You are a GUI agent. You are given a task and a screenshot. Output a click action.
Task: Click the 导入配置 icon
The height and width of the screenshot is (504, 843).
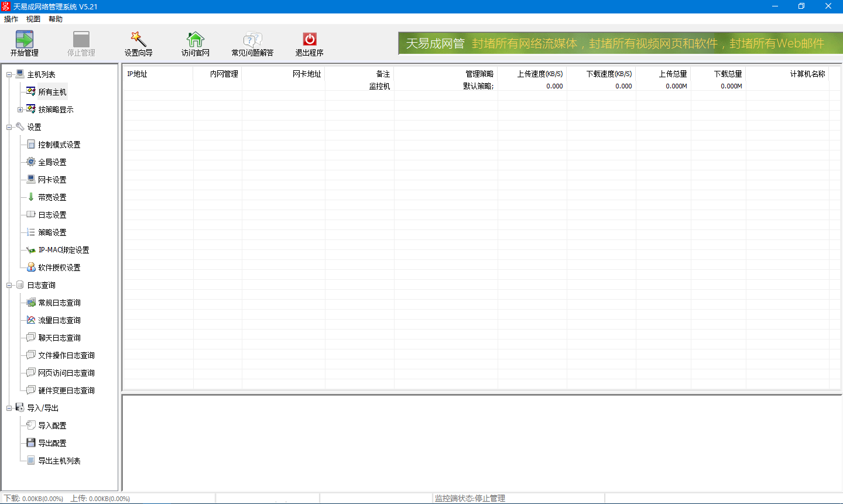(31, 425)
